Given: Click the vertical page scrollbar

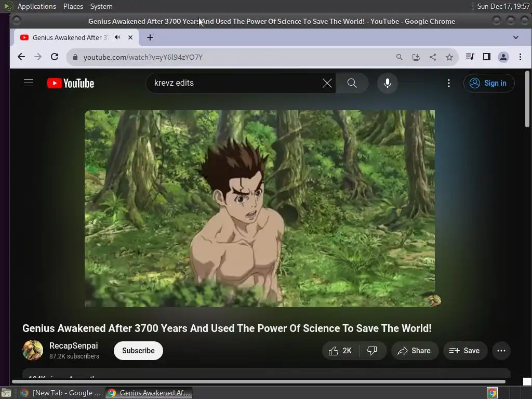Looking at the screenshot, I should (527, 99).
